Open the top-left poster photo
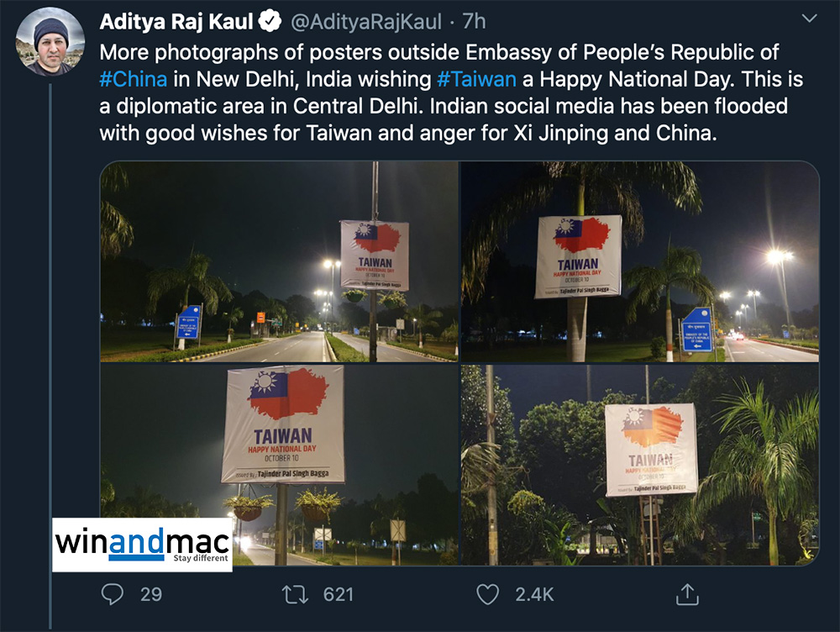The height and width of the screenshot is (632, 840). pos(279,261)
